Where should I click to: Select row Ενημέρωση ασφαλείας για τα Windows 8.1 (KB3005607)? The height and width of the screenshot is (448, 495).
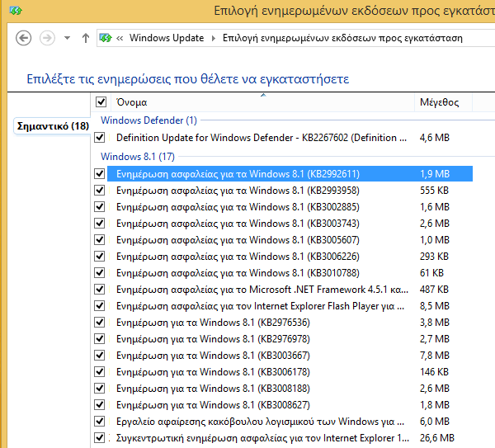(290, 240)
